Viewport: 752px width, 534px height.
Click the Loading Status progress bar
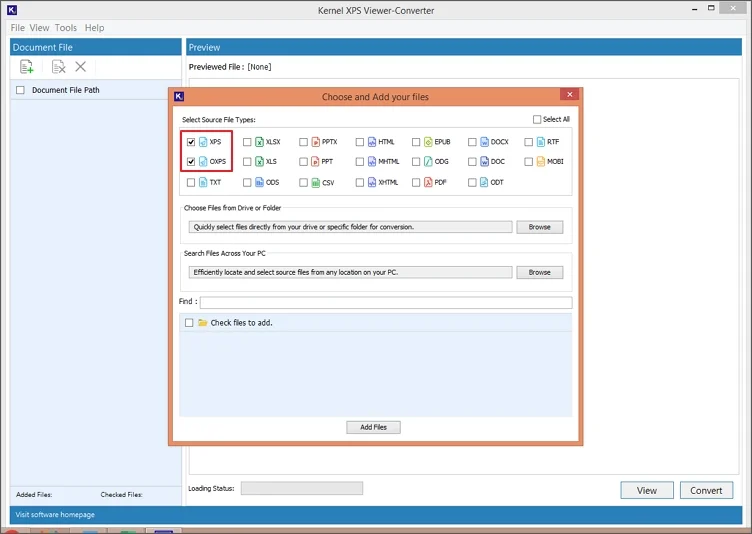point(302,488)
